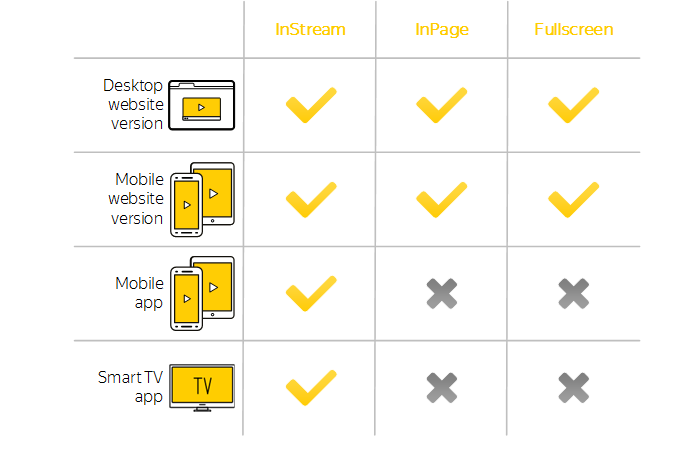Click the mobile website phone and tablet icon

(x=202, y=199)
